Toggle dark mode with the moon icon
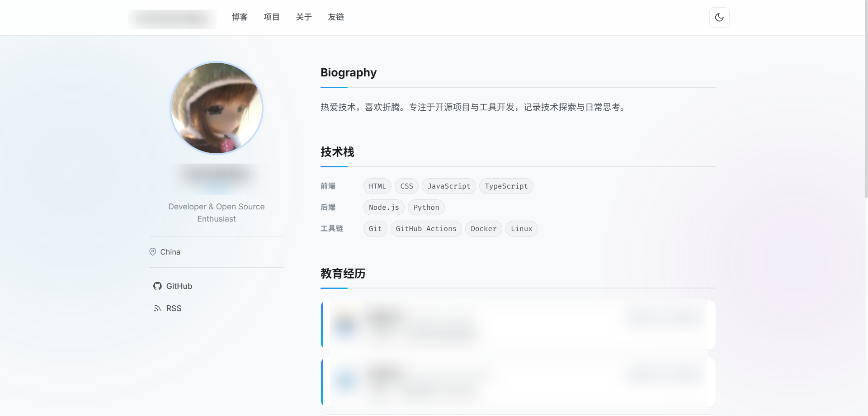 point(719,18)
